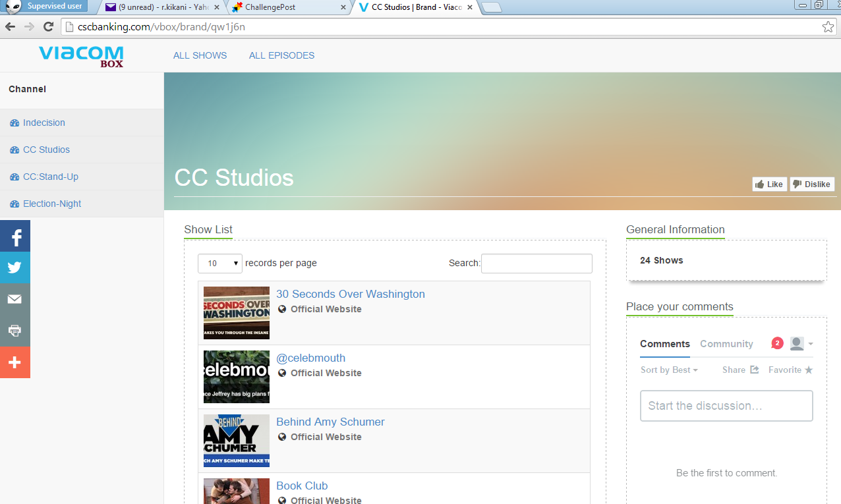The height and width of the screenshot is (504, 841).
Task: Click the 24 Shows text
Action: point(662,261)
